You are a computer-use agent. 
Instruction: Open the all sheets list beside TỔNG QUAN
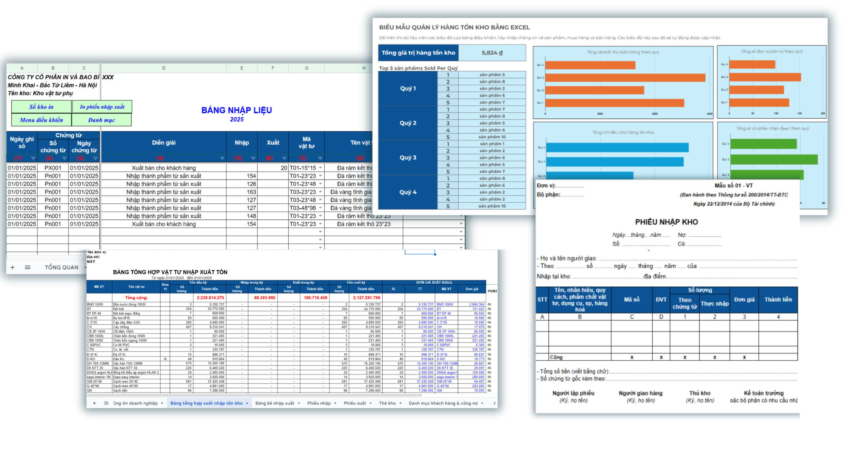point(28,268)
